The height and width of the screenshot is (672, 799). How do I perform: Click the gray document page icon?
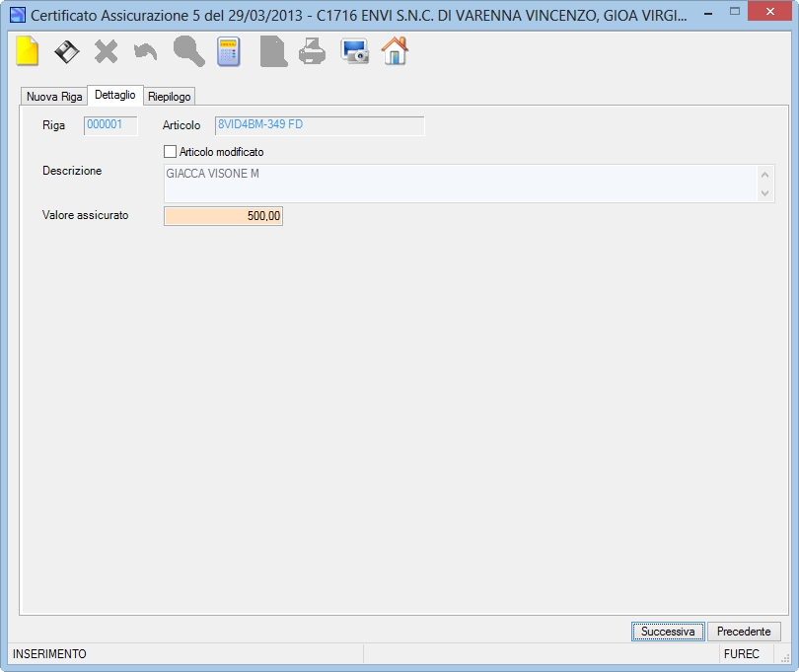[x=273, y=51]
